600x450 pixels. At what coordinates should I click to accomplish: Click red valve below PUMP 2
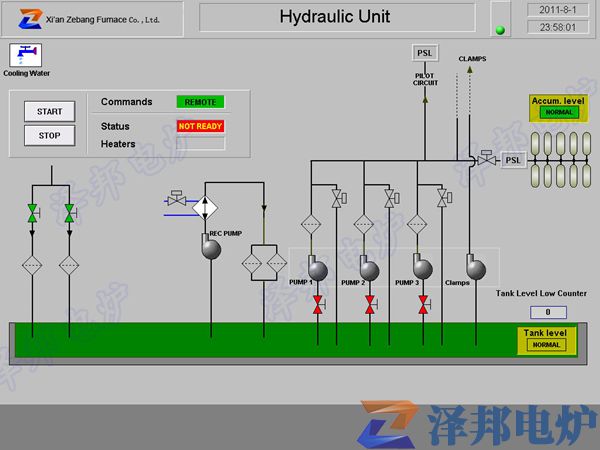[370, 305]
